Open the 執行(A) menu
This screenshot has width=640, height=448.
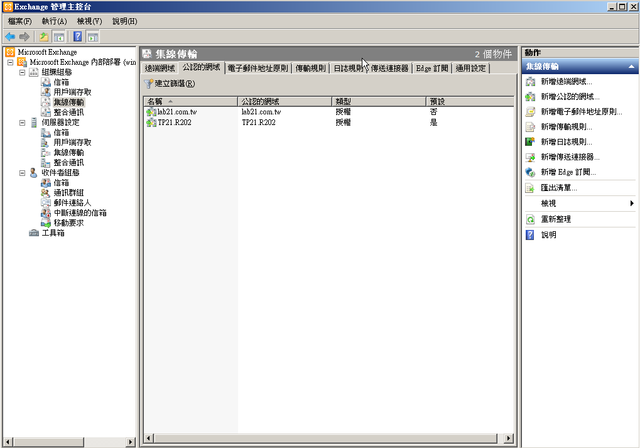click(54, 21)
